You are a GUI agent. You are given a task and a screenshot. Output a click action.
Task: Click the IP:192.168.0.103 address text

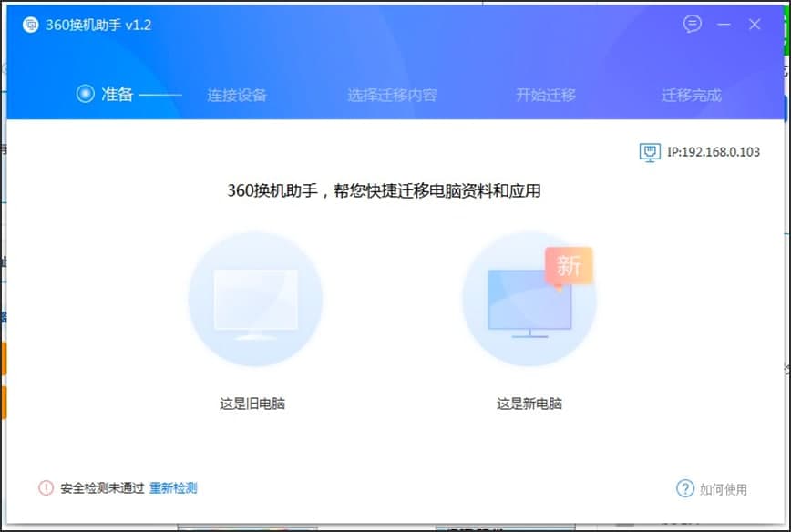[x=714, y=152]
